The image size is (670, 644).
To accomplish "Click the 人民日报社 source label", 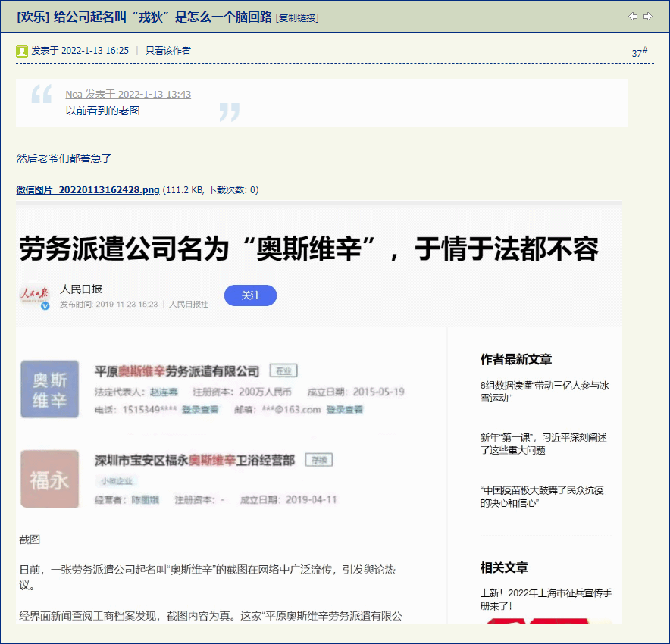I will pos(189,304).
